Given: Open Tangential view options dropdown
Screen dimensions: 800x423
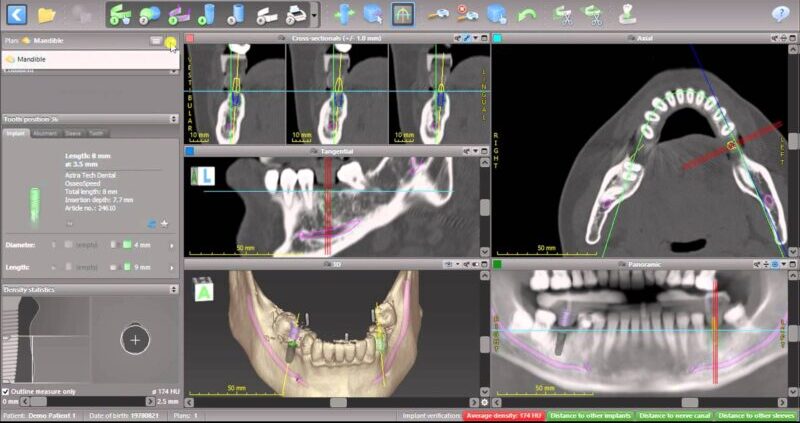Looking at the screenshot, I should pyautogui.click(x=476, y=151).
